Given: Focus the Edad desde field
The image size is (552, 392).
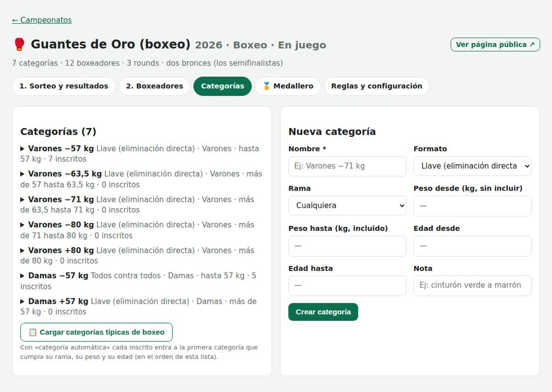Looking at the screenshot, I should pos(473,246).
